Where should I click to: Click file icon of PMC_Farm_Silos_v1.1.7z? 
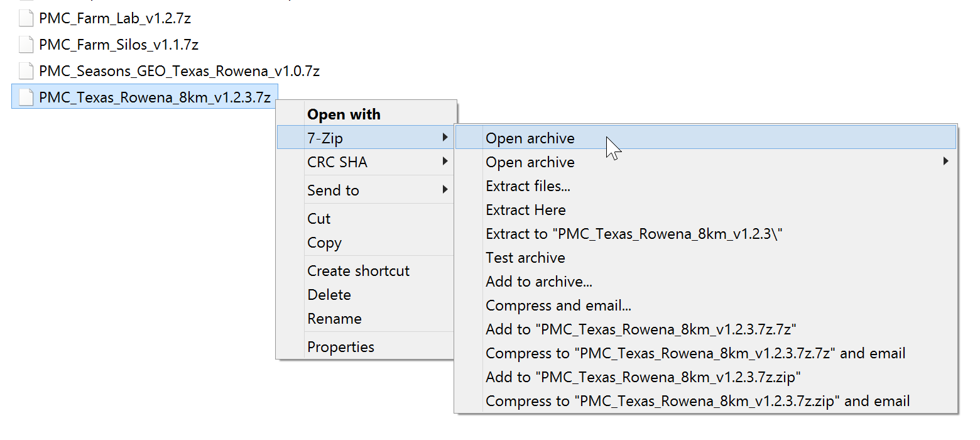tap(26, 45)
